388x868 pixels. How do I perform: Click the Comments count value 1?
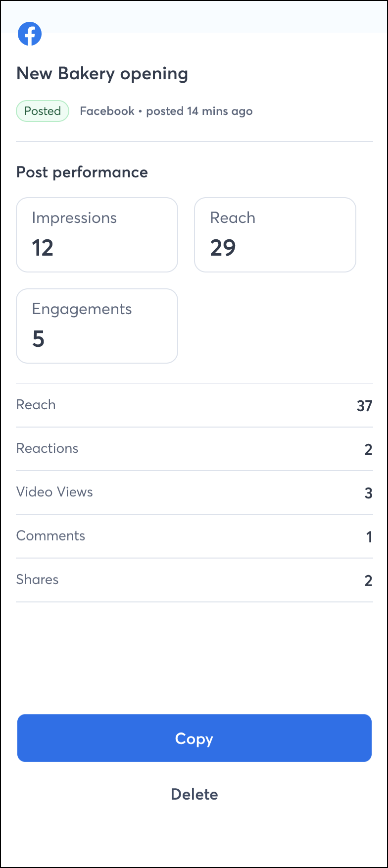click(369, 537)
